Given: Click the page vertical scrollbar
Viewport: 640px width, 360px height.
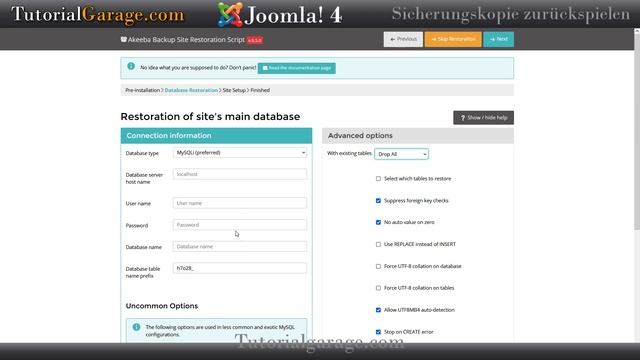Looking at the screenshot, I should 637,131.
